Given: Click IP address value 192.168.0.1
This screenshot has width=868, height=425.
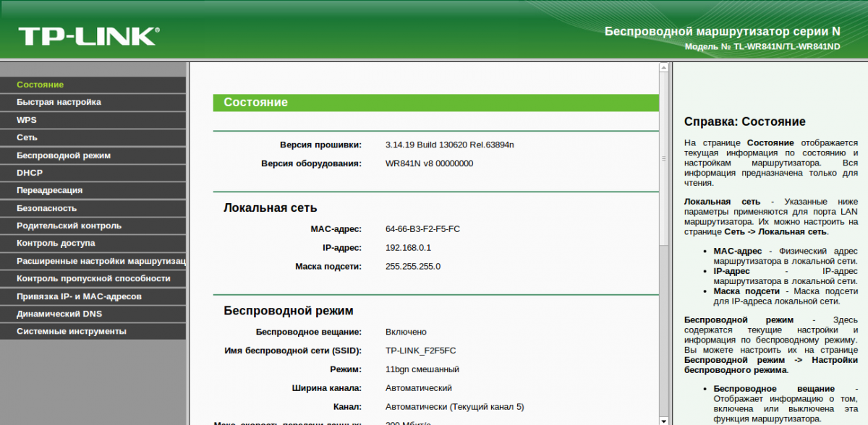Looking at the screenshot, I should point(409,248).
